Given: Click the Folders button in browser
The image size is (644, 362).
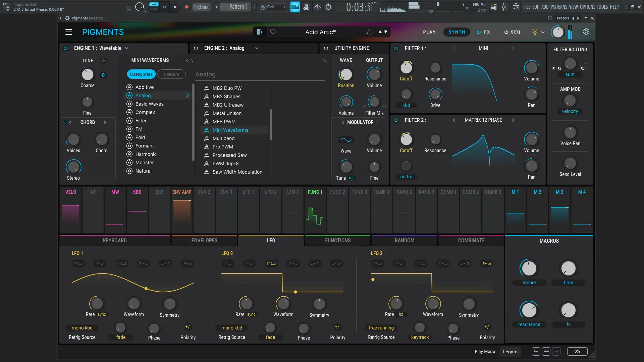Looking at the screenshot, I should [x=171, y=74].
